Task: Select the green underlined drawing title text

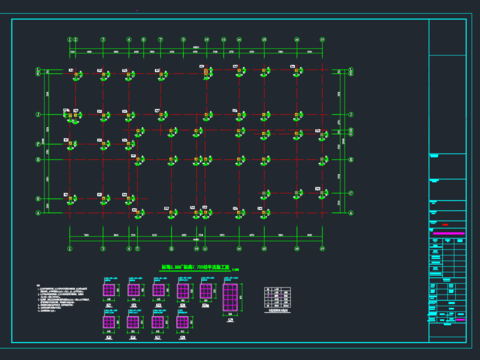Action: 196,267
